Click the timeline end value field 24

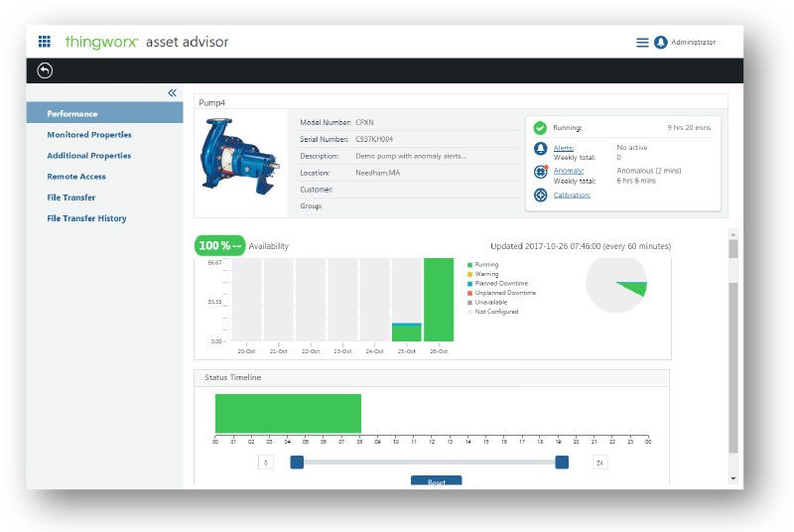[600, 463]
